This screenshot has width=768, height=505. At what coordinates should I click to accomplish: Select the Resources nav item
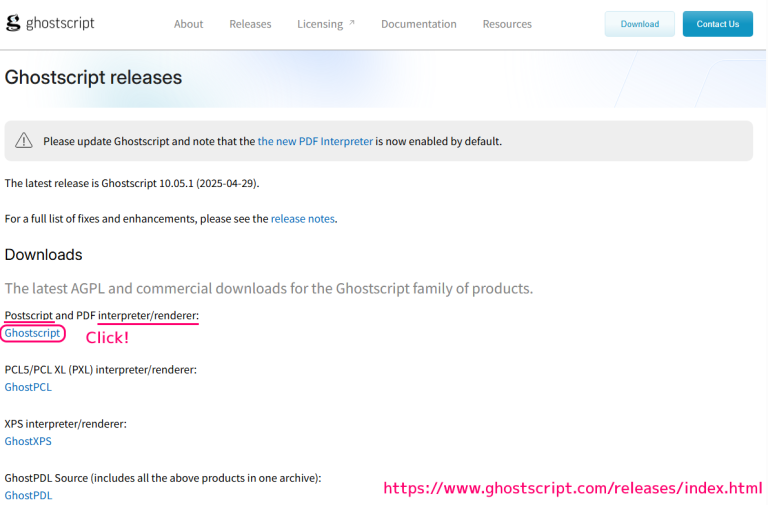(507, 24)
